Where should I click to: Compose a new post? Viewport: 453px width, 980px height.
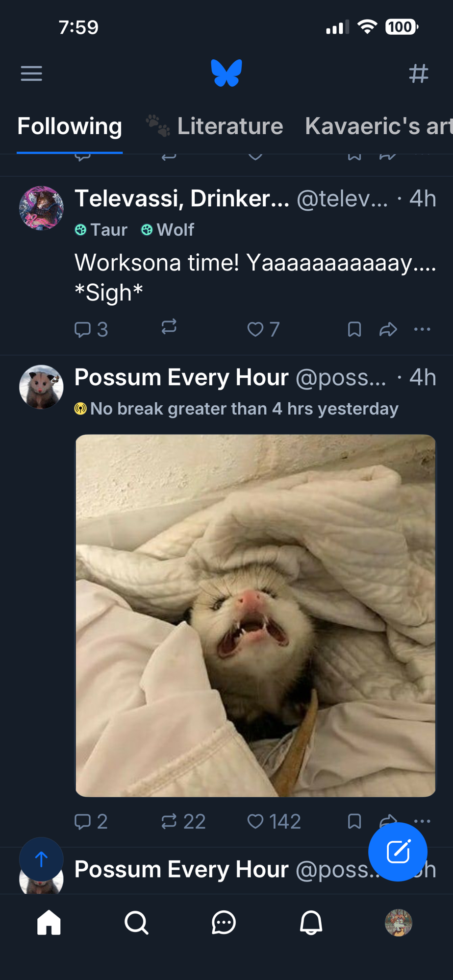[398, 852]
